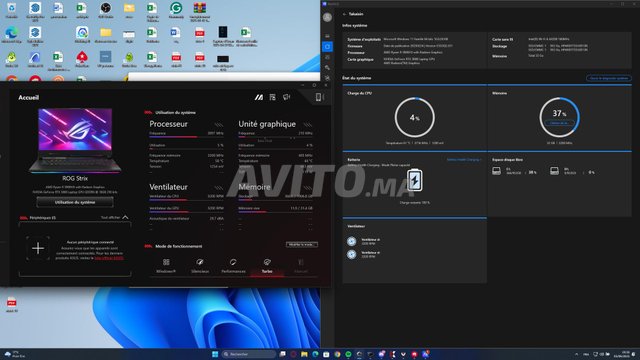Click the Utilisation du système button under ROG Strix
The height and width of the screenshot is (360, 640).
coord(75,202)
